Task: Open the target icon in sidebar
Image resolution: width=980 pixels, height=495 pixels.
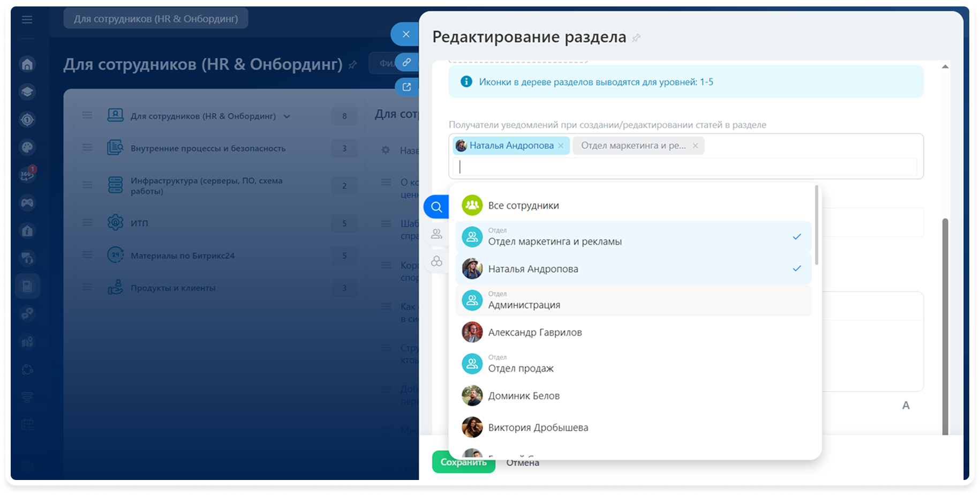Action: pos(27,119)
